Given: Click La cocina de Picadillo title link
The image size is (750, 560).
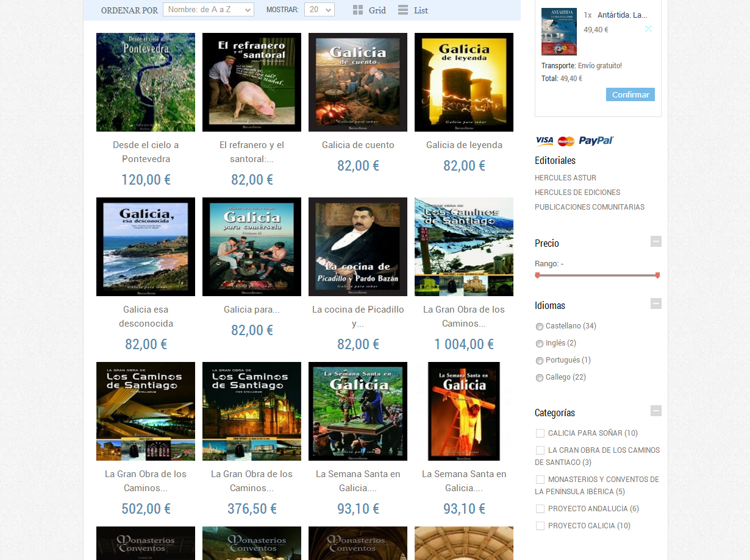Looking at the screenshot, I should [x=358, y=316].
